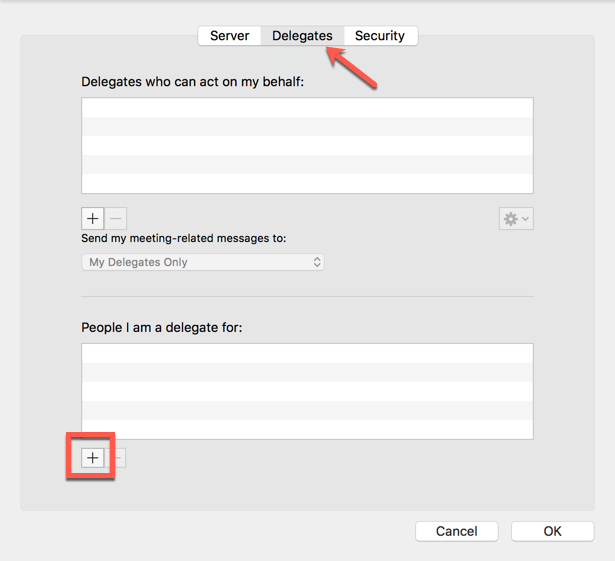The height and width of the screenshot is (561, 615).
Task: Click the stepper arrows on the meeting messages popup
Action: click(317, 262)
